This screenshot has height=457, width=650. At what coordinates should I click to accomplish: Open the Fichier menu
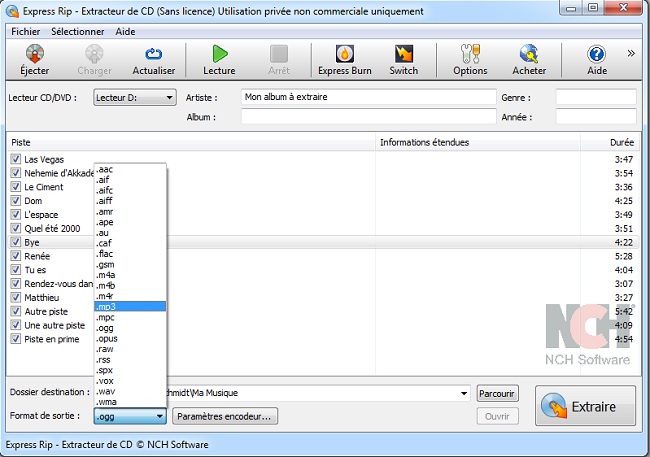(x=26, y=32)
